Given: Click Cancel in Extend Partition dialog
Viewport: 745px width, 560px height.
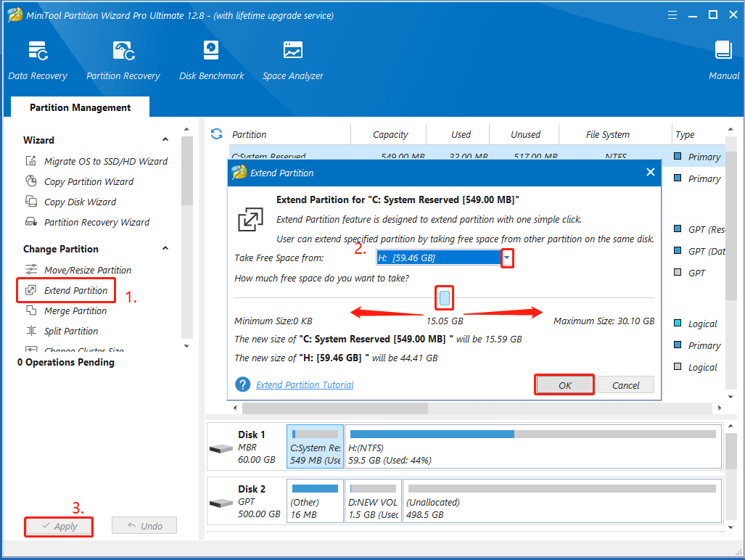Looking at the screenshot, I should pyautogui.click(x=626, y=384).
